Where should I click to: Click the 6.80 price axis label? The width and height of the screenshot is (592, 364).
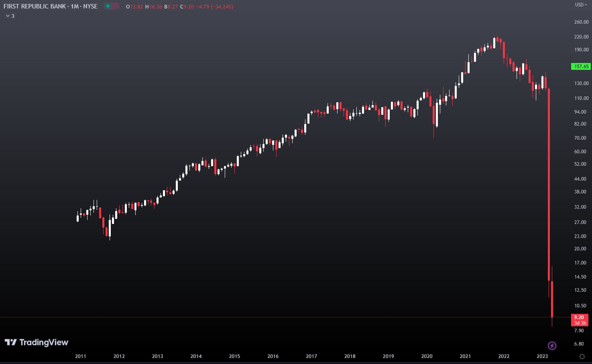pyautogui.click(x=579, y=344)
